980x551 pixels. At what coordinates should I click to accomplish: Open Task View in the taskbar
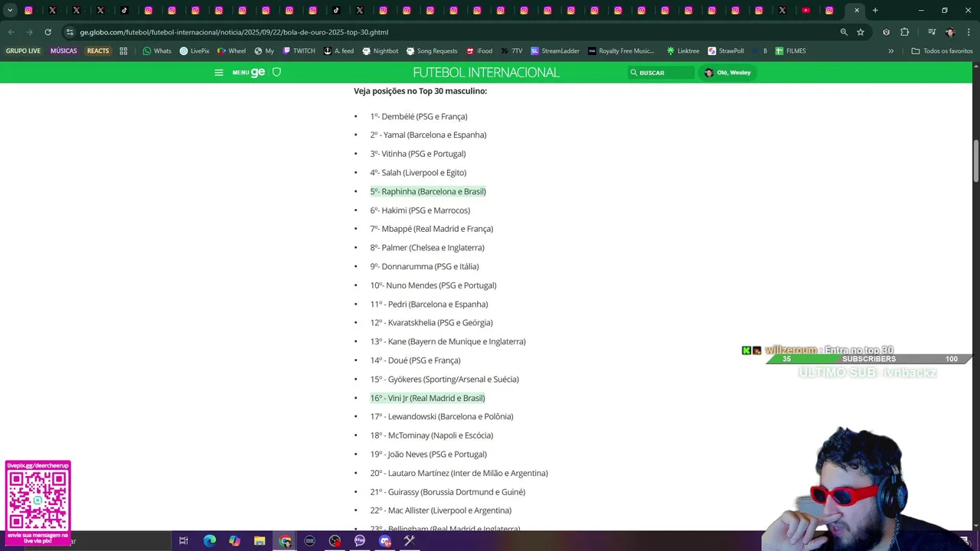point(184,541)
